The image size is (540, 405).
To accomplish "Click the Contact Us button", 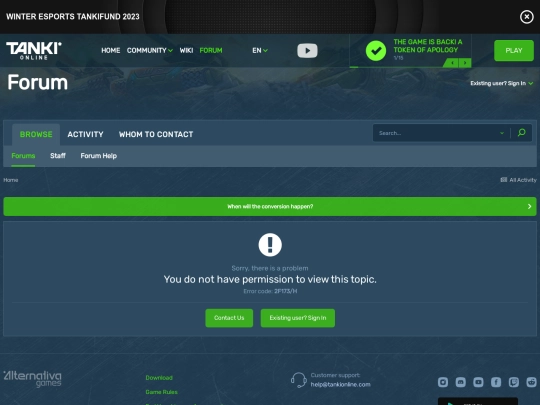I will 229,318.
